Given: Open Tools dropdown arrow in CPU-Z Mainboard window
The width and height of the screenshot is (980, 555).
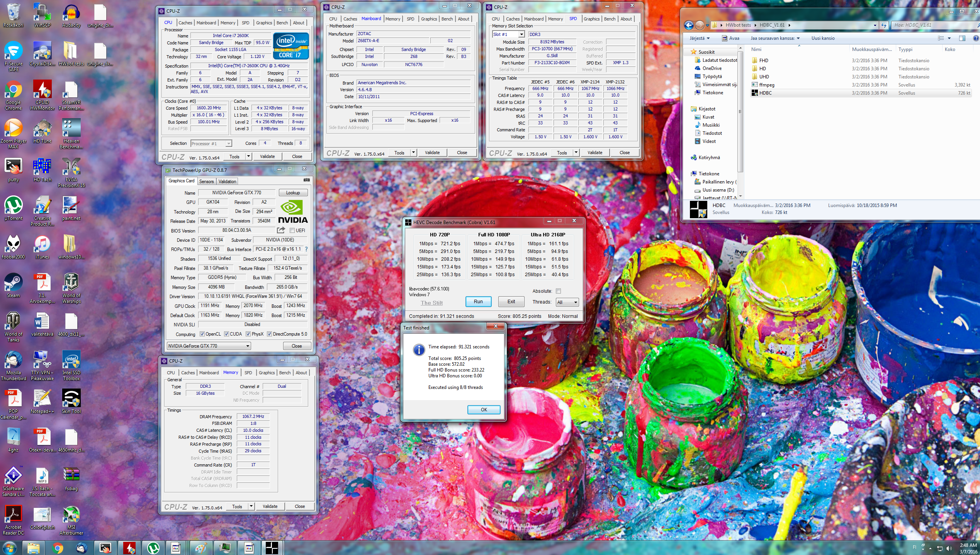Looking at the screenshot, I should [x=413, y=153].
